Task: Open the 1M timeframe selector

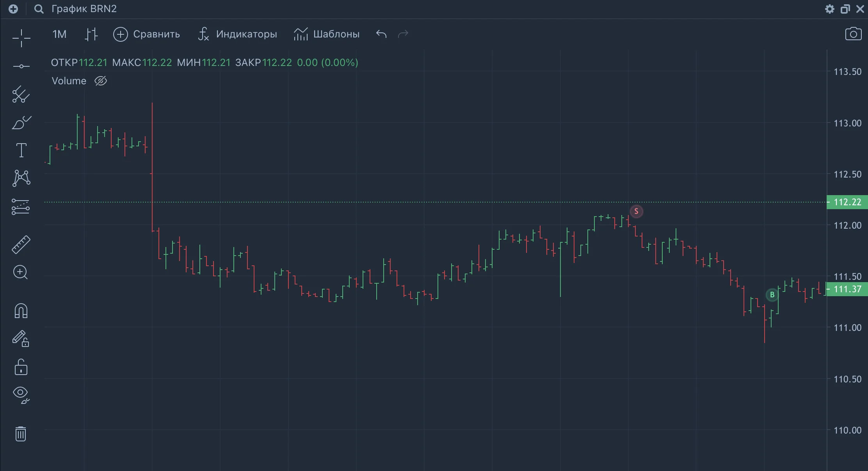Action: (x=59, y=34)
